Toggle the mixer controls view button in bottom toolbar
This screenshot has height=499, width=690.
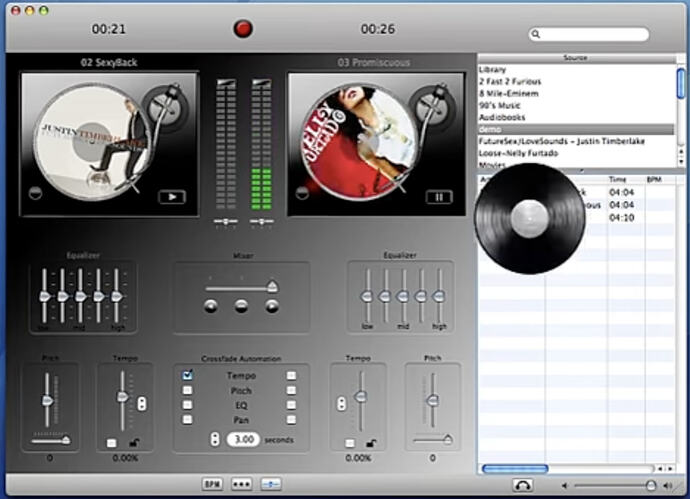pyautogui.click(x=271, y=484)
